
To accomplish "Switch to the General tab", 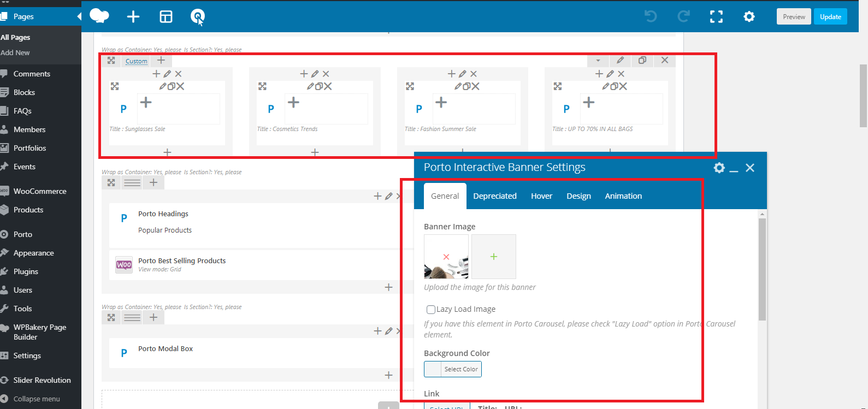I will [445, 196].
